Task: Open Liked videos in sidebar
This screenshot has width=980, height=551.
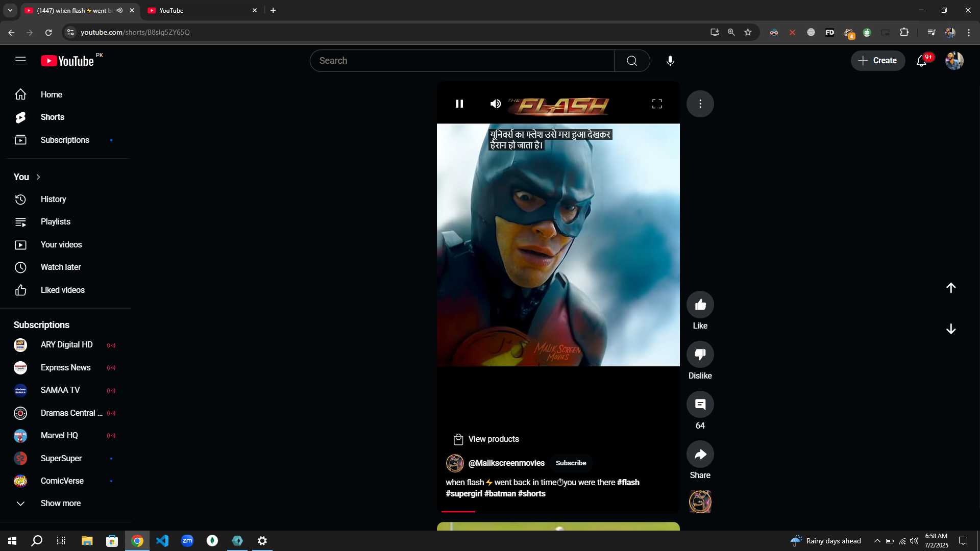Action: 65,290
